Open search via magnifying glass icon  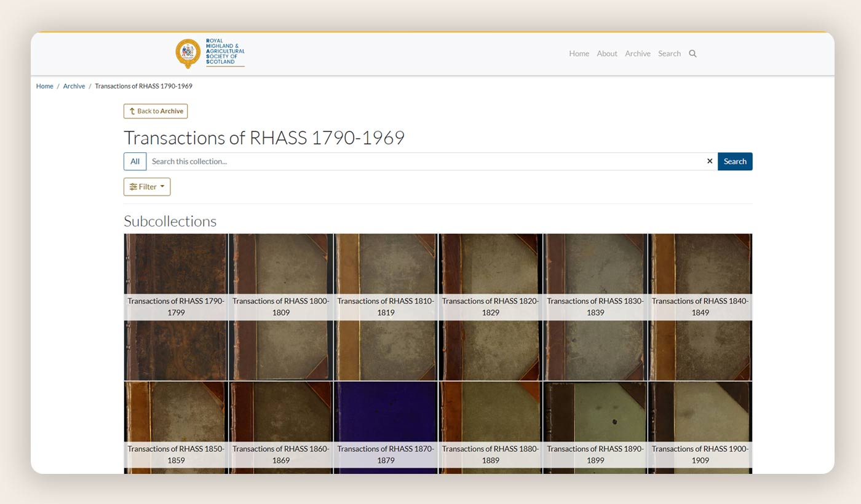[x=692, y=53]
